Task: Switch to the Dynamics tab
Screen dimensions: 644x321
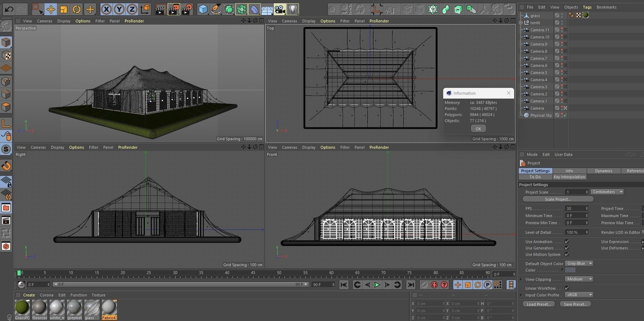Action: pos(603,171)
